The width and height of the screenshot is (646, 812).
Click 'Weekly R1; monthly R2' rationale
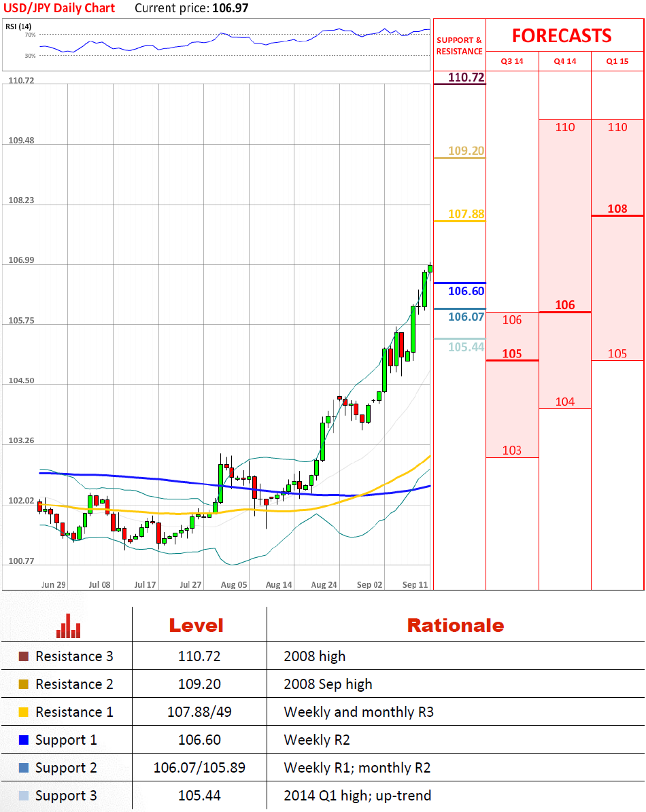click(357, 768)
